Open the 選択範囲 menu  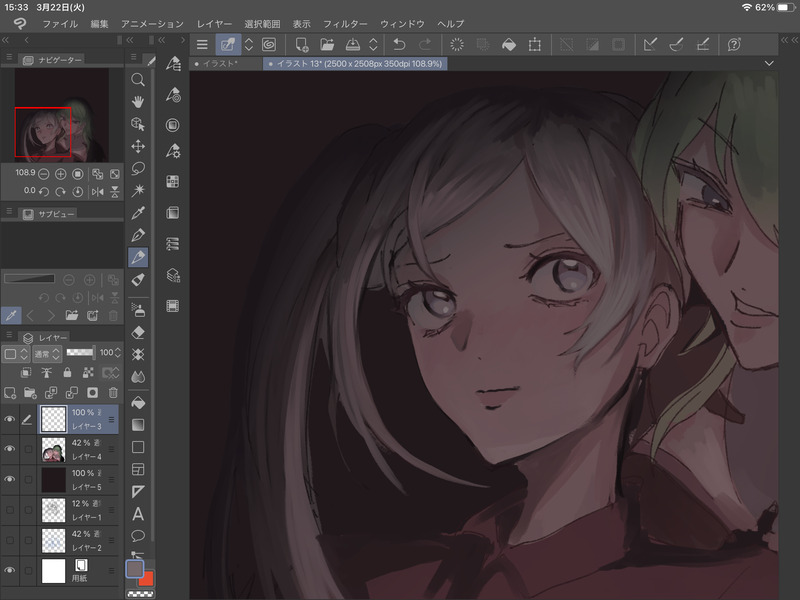pos(262,24)
